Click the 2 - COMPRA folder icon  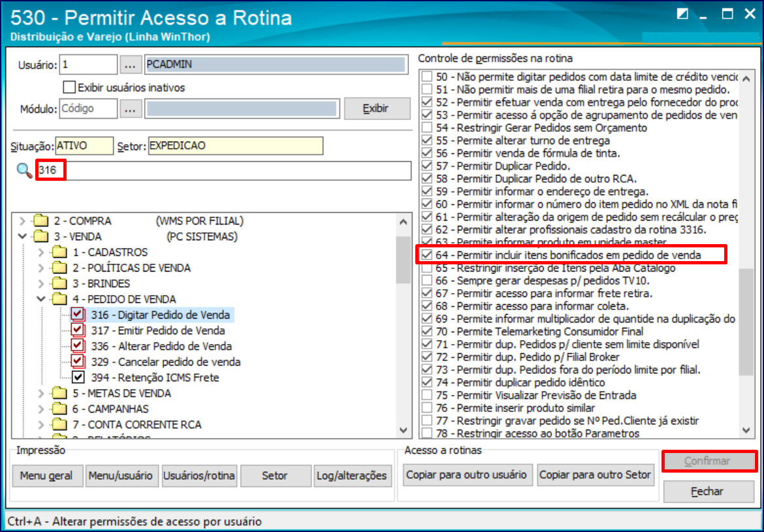click(41, 221)
